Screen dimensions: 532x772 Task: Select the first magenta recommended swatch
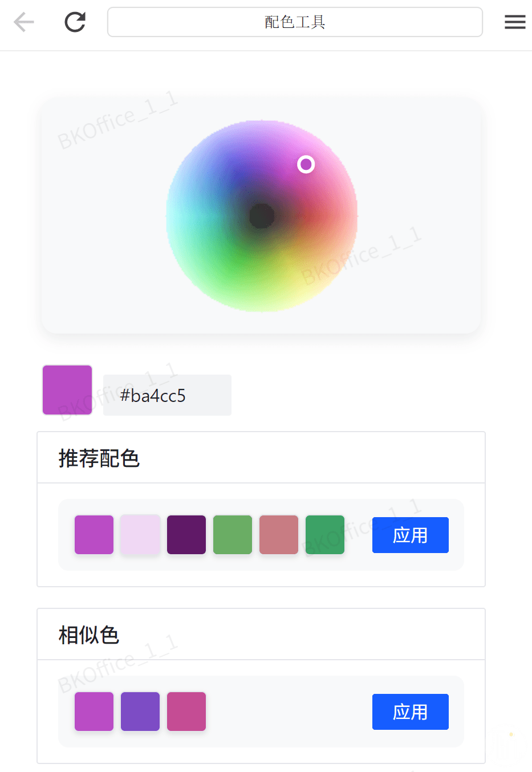(94, 535)
